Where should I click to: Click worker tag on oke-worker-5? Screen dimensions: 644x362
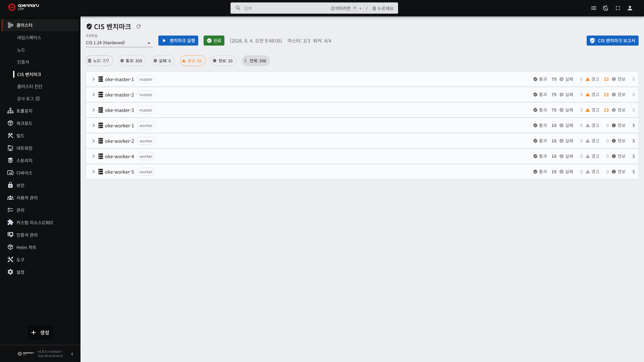146,172
